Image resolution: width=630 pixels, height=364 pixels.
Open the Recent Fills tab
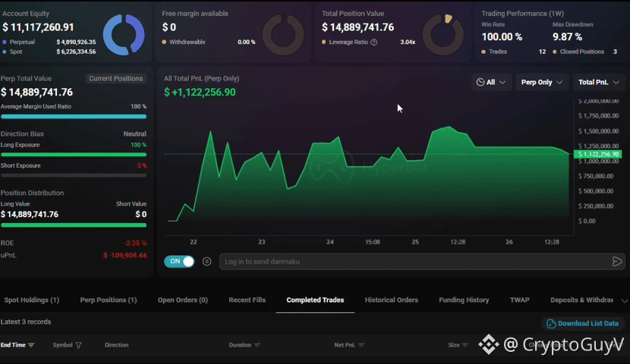click(x=247, y=300)
